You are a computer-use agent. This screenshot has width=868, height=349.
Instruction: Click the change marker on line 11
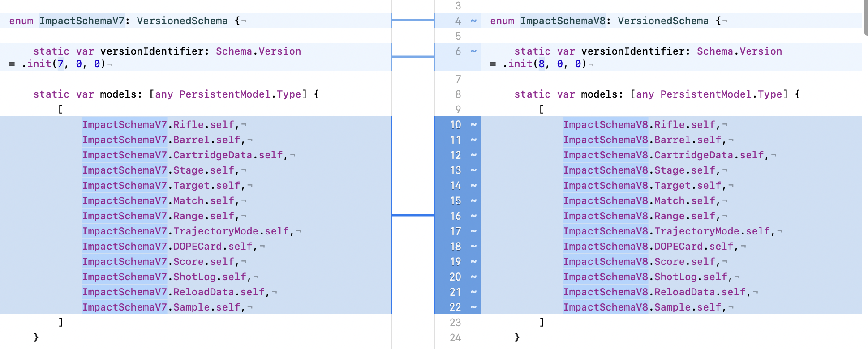click(473, 140)
